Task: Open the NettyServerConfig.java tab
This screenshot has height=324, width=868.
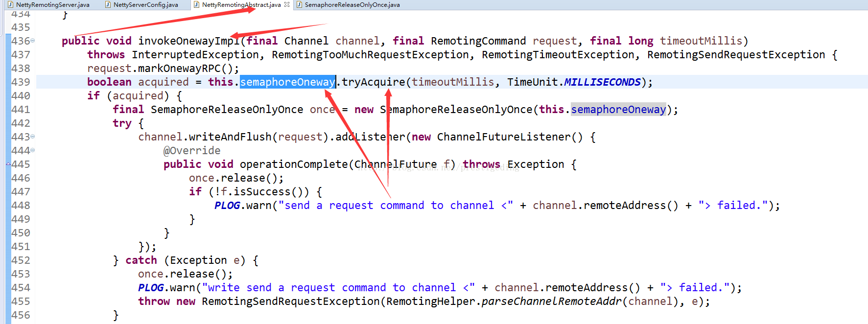Action: click(145, 5)
